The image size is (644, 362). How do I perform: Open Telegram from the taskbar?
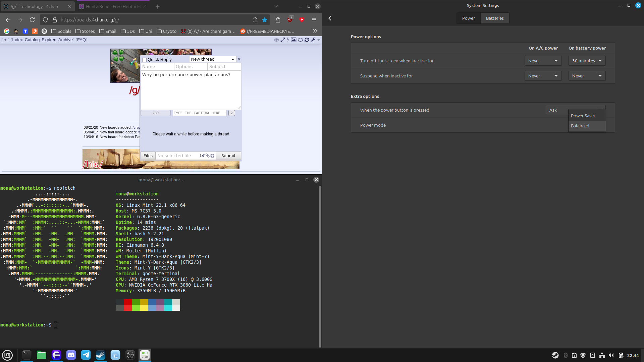coord(86,355)
